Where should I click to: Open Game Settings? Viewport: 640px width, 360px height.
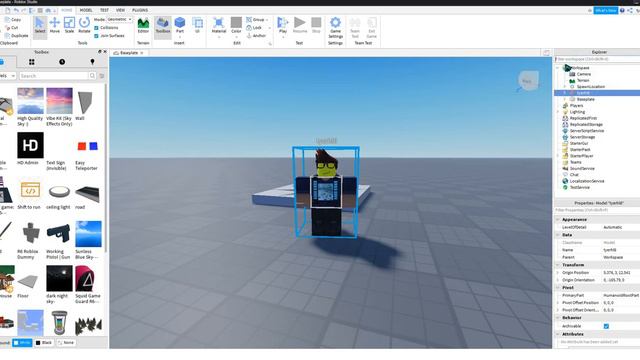335,27
